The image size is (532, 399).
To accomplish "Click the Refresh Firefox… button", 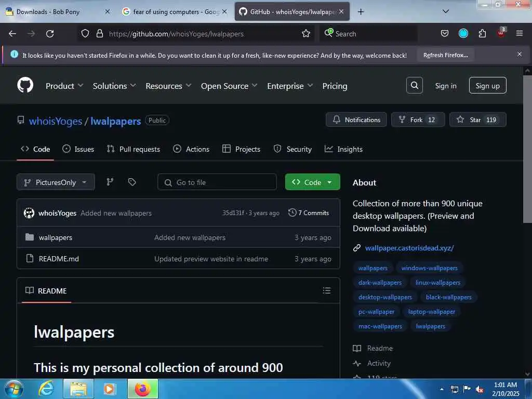I will tap(446, 55).
